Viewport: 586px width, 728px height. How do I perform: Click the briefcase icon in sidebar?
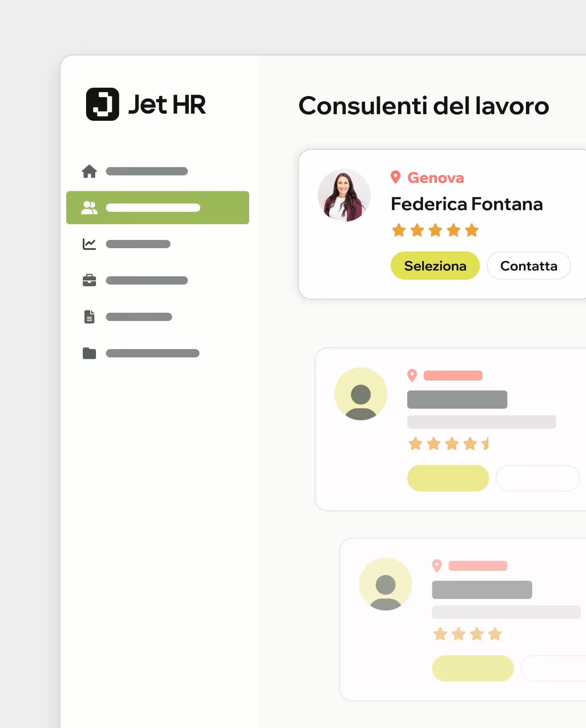click(89, 280)
